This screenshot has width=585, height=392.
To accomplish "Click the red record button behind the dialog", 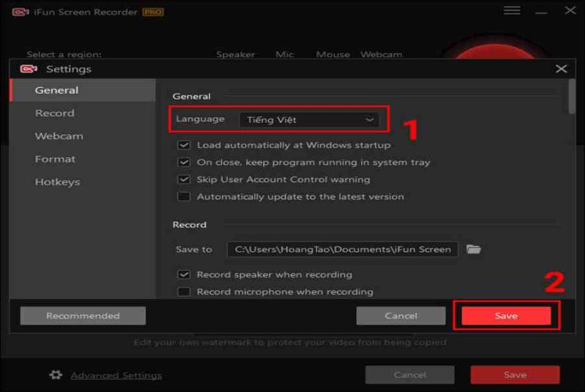I will coord(495,50).
